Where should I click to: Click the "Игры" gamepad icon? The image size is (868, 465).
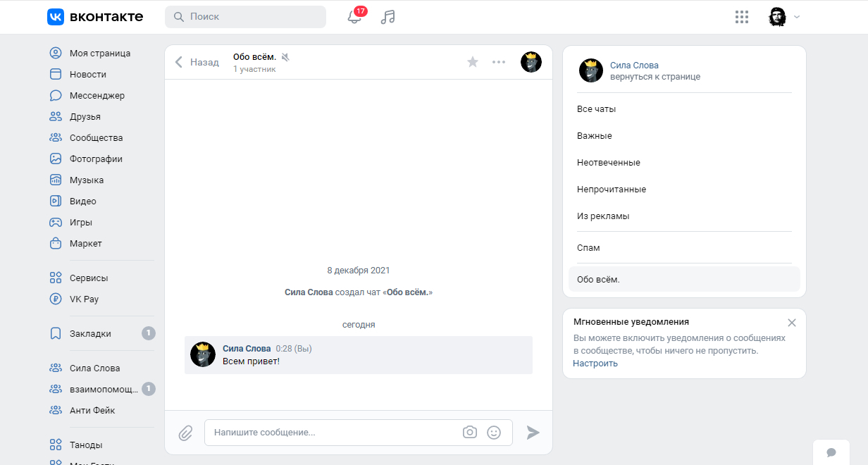(x=56, y=222)
